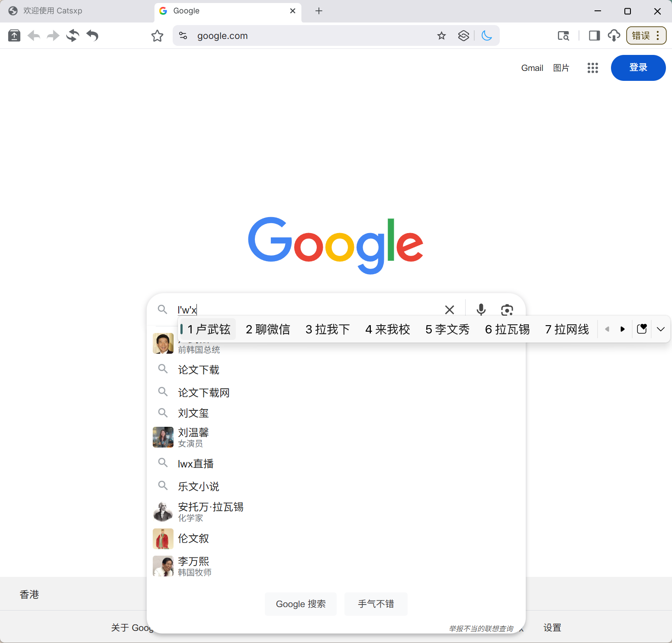672x643 pixels.
Task: Click the Google 搜索 button
Action: 301,604
